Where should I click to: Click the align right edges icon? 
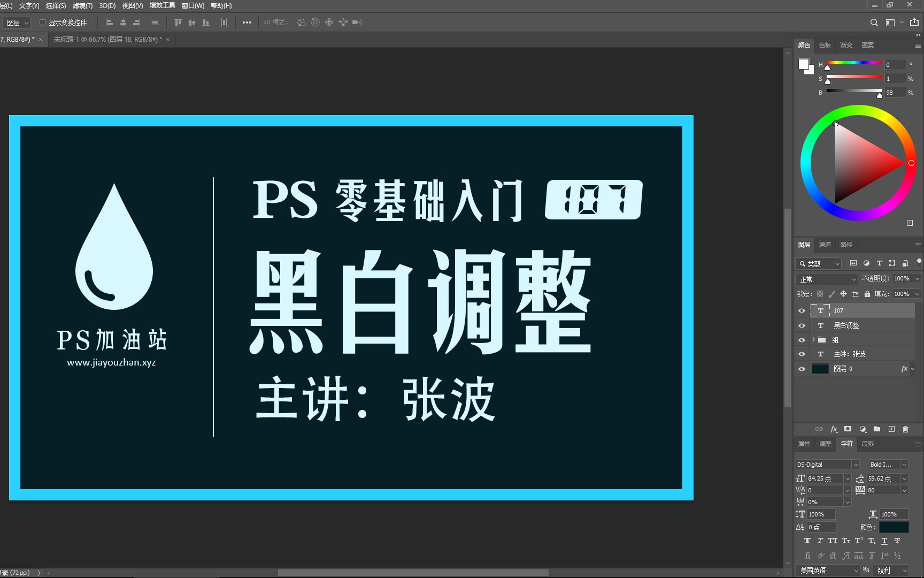(136, 22)
